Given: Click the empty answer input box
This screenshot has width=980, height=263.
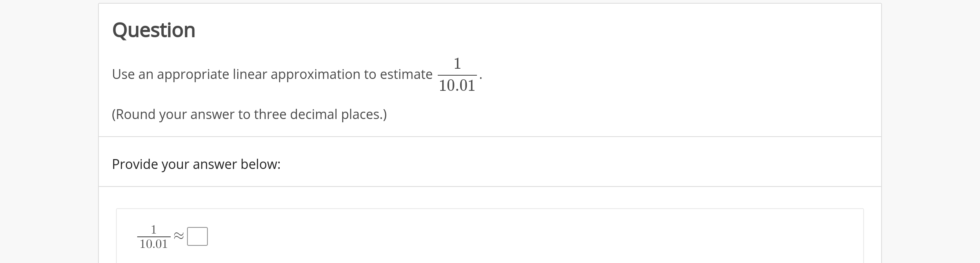Looking at the screenshot, I should point(197,236).
